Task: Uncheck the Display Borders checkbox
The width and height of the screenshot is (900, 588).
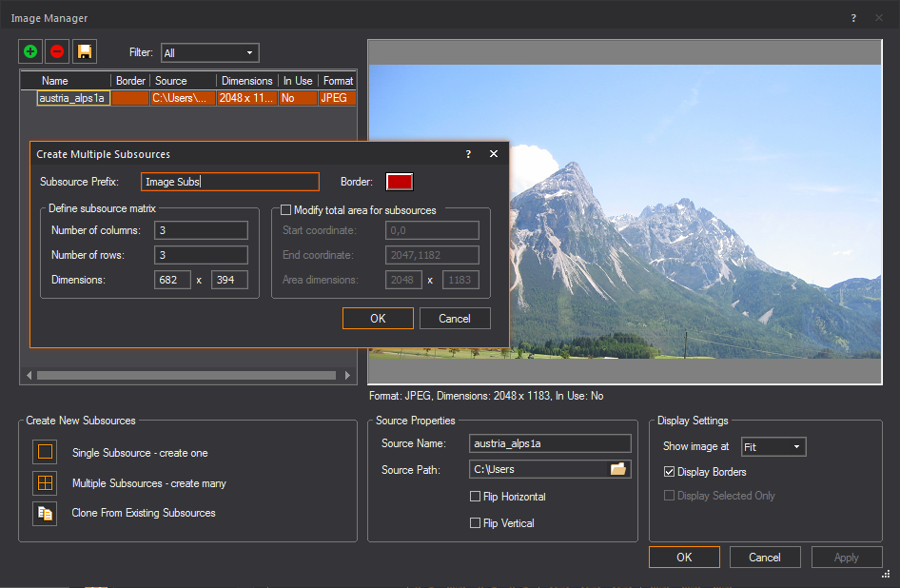Action: tap(669, 472)
